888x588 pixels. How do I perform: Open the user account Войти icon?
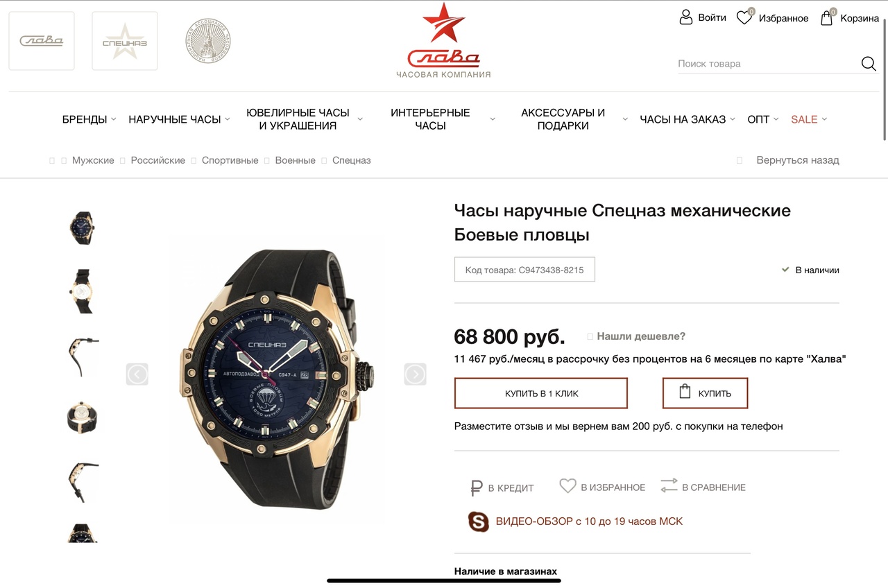point(686,17)
